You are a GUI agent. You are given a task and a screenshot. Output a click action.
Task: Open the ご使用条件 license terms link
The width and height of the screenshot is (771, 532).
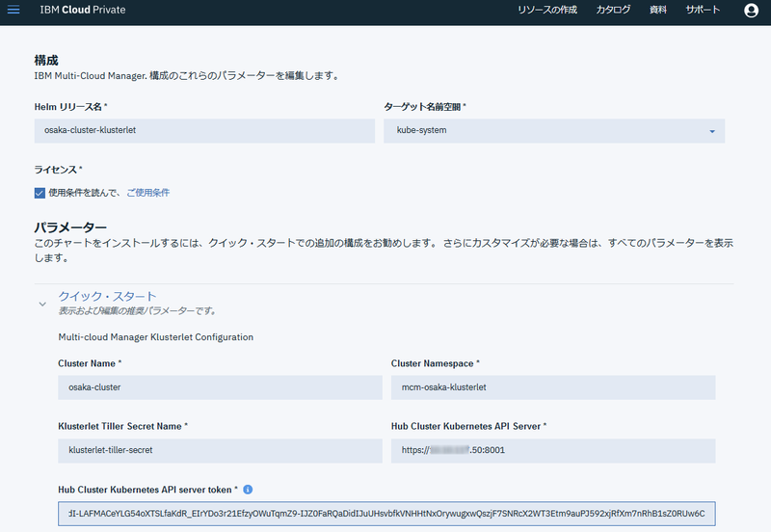pyautogui.click(x=148, y=193)
